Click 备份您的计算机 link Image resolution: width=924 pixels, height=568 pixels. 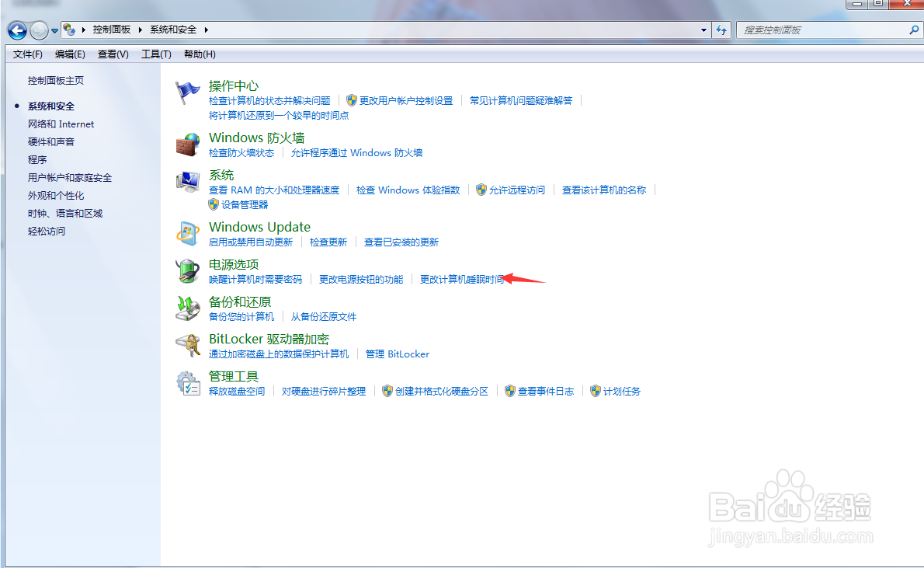pos(241,317)
